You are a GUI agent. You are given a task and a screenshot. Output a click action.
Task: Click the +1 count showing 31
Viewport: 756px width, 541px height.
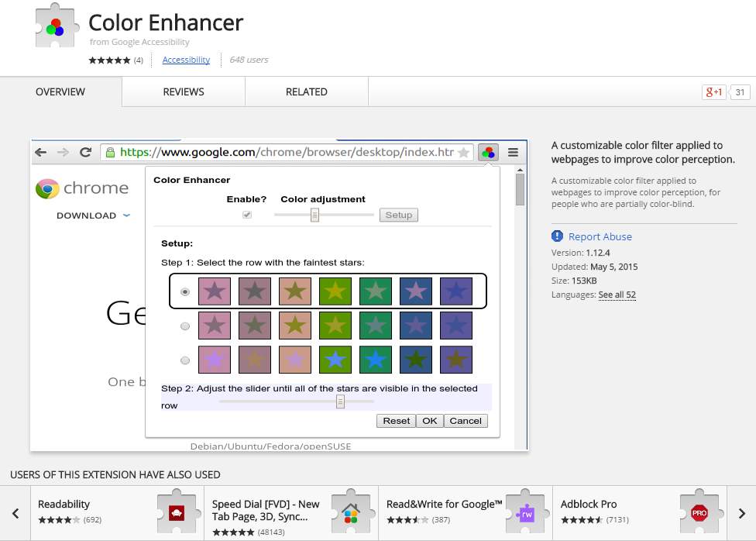pos(740,92)
